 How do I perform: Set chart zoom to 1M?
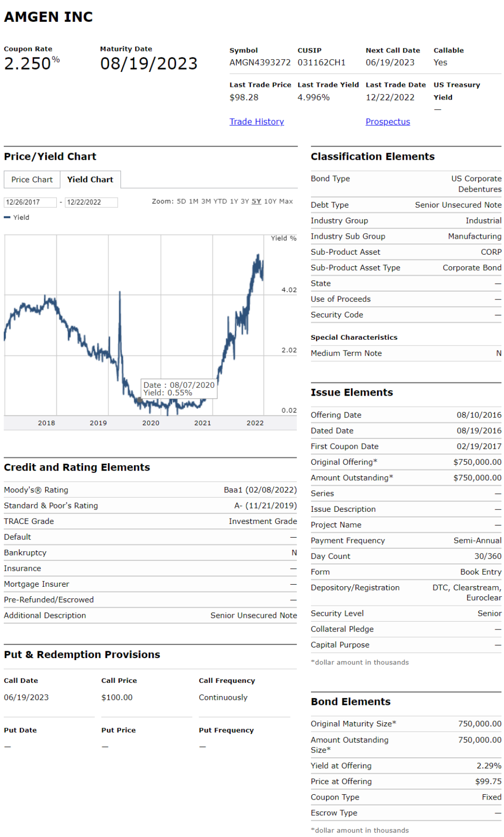tap(193, 201)
